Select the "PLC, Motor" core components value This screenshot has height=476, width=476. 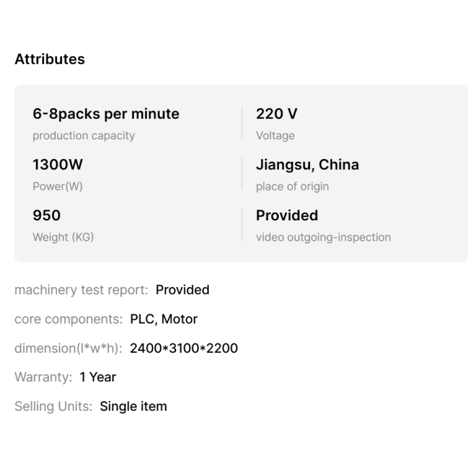tap(164, 319)
